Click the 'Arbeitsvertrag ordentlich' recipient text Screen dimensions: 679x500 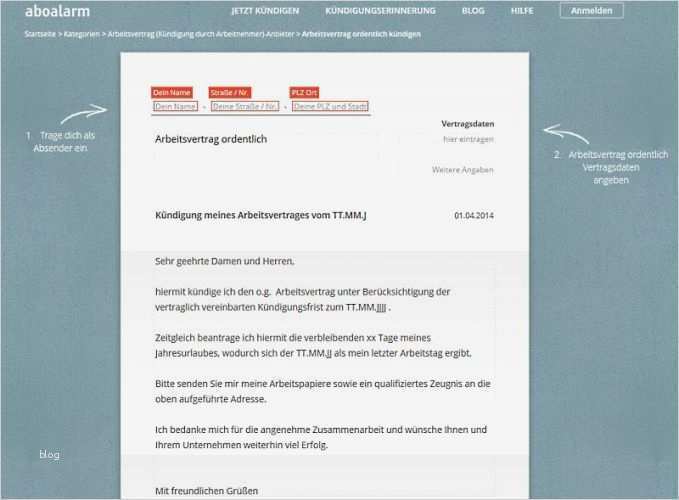pos(211,139)
